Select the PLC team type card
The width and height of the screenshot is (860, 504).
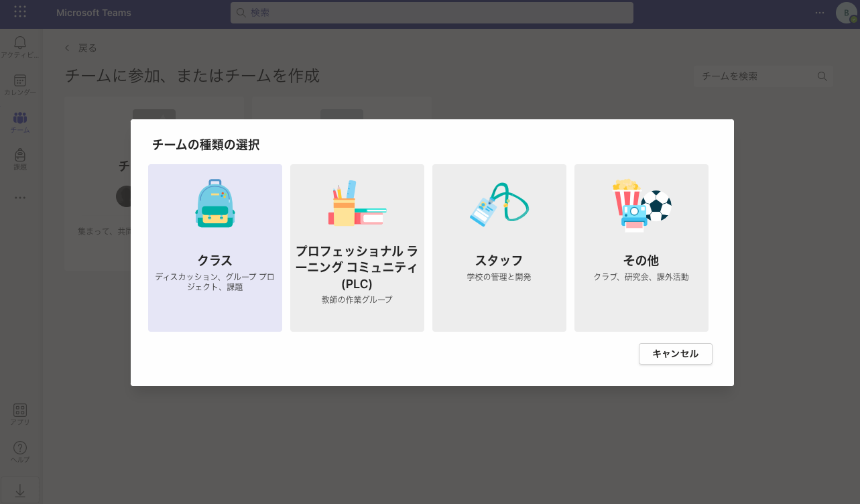click(357, 247)
